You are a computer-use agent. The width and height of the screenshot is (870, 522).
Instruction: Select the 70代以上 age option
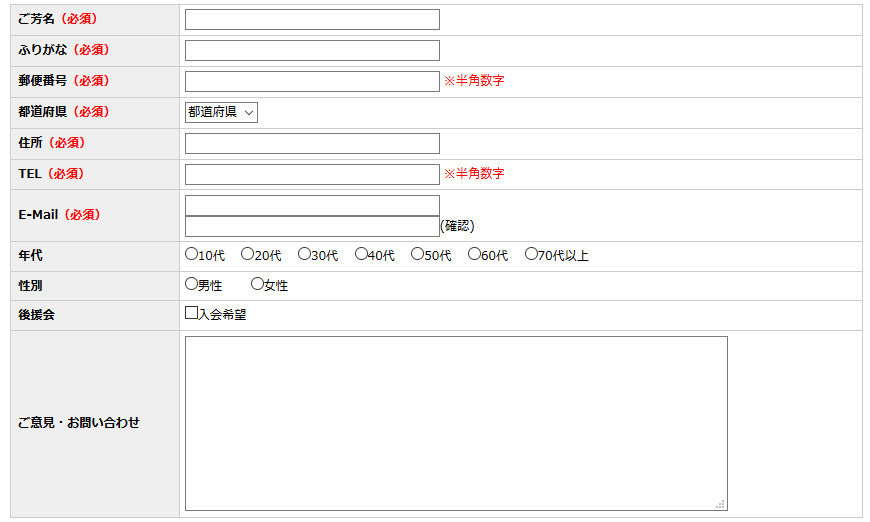click(x=531, y=254)
